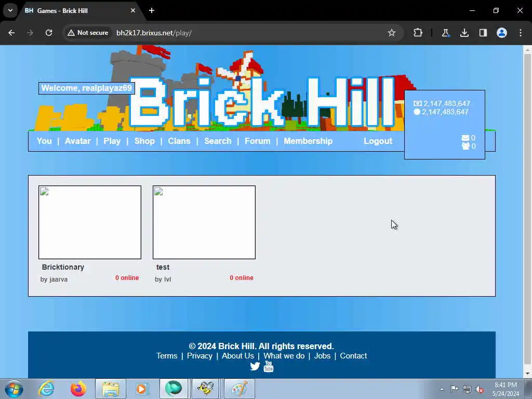Launch Firefox from taskbar
532x399 pixels.
pyautogui.click(x=78, y=389)
